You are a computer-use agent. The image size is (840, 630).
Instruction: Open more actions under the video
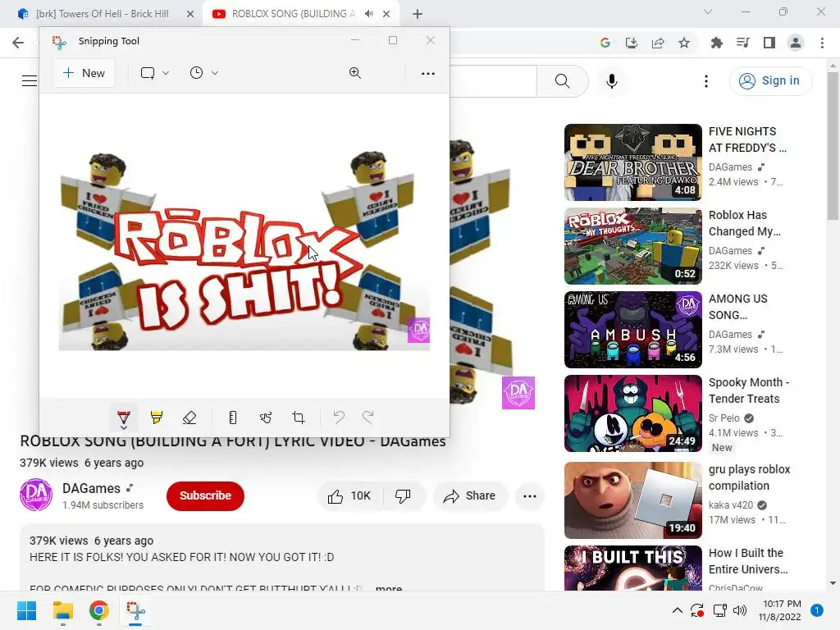[530, 496]
